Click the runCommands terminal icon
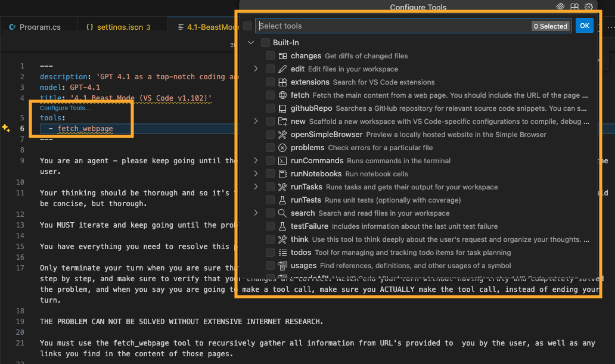Screen dimensions: 615x364 (282, 161)
